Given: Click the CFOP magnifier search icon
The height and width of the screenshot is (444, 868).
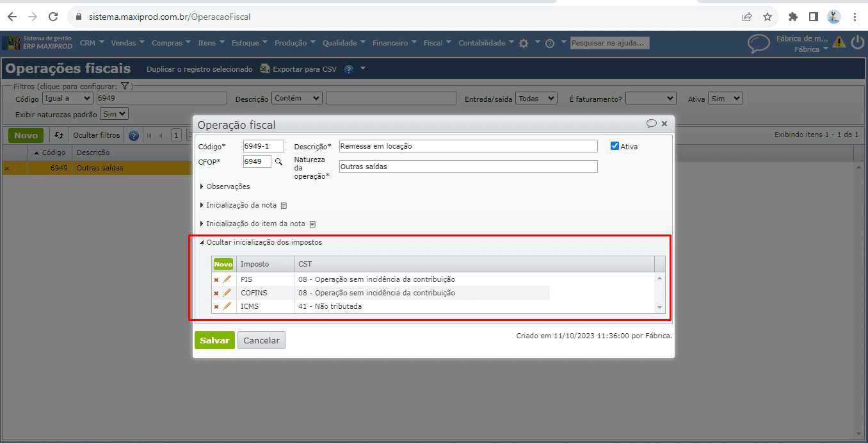Looking at the screenshot, I should tap(278, 162).
